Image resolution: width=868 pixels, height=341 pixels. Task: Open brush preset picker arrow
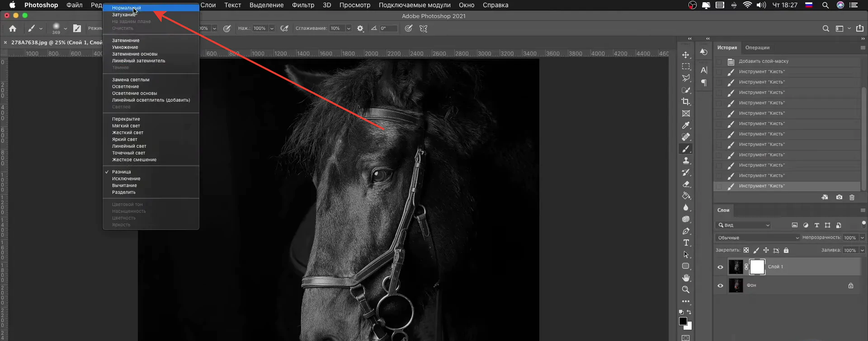66,28
